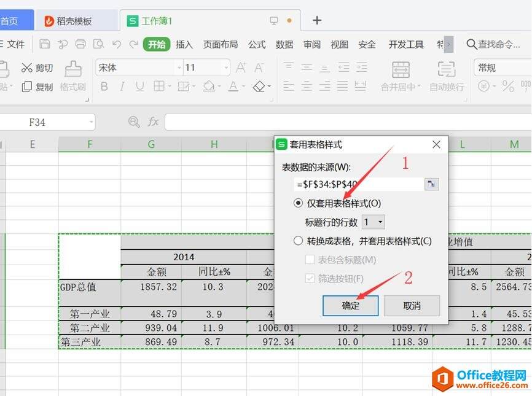Expand the font name dropdown showing 宋体
Screen dimensions: 532x396
tap(179, 68)
